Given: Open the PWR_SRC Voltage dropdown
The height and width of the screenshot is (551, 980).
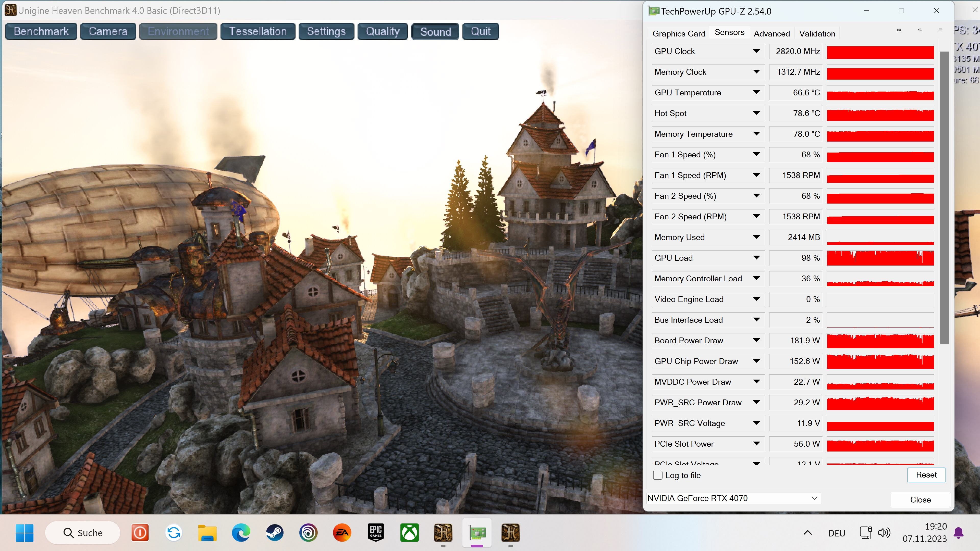Looking at the screenshot, I should tap(756, 423).
